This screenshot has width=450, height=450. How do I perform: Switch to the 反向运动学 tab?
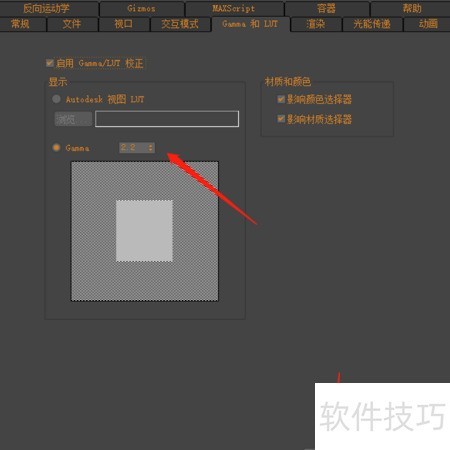[48, 8]
